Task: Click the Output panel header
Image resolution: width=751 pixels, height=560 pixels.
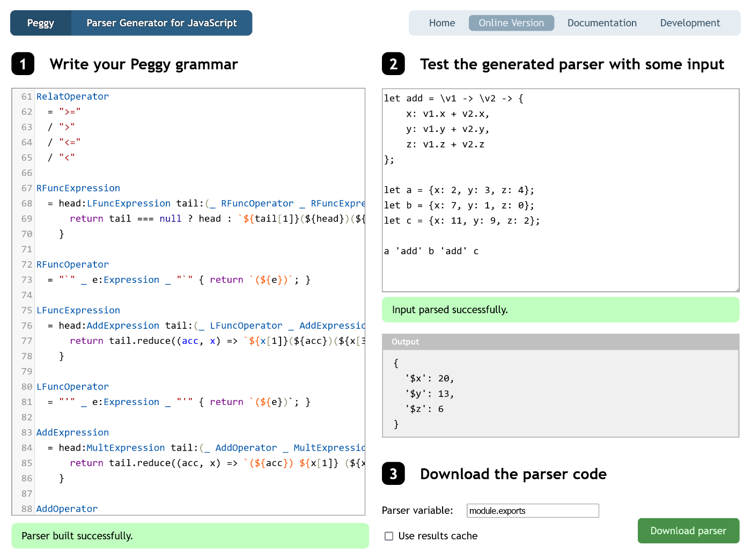Action: tap(561, 342)
